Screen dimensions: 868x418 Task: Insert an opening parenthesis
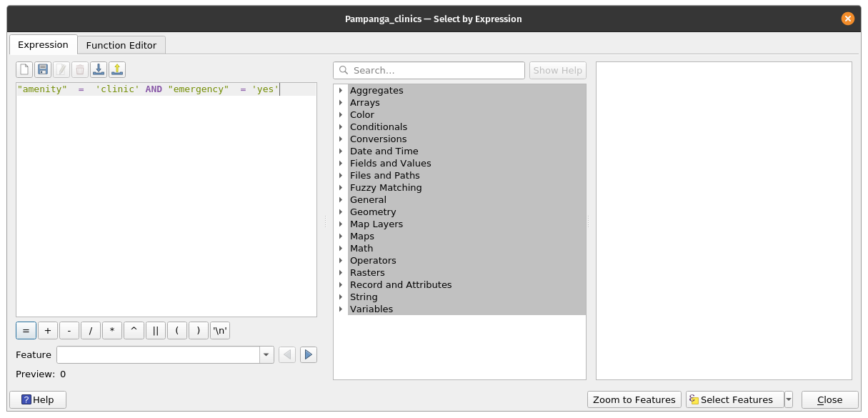coord(176,331)
